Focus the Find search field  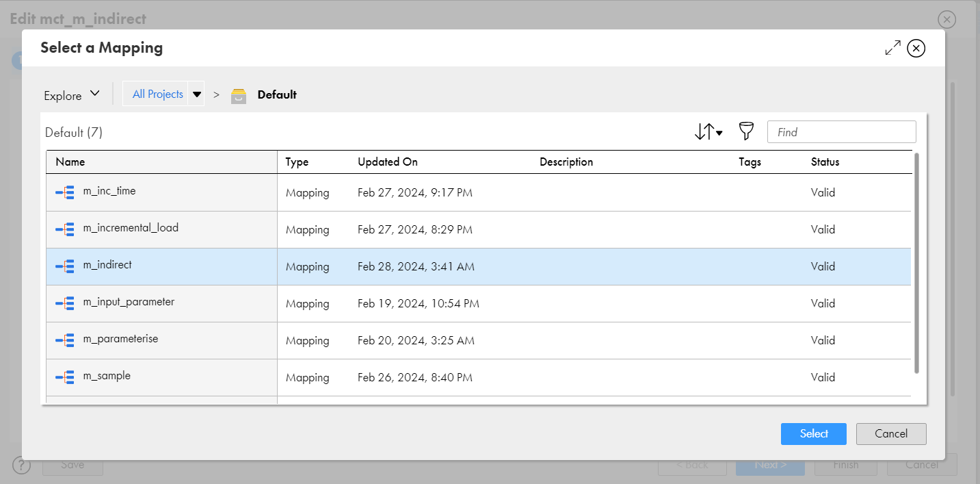(x=842, y=132)
